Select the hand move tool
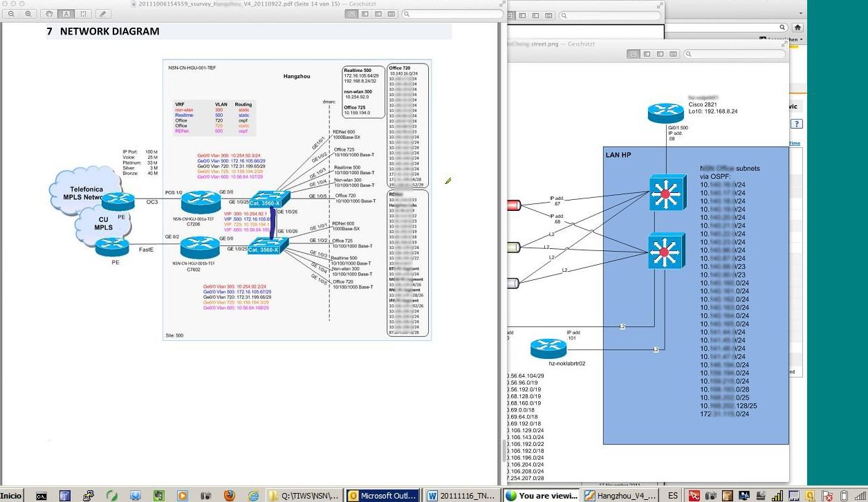This screenshot has width=868, height=502. [50, 14]
